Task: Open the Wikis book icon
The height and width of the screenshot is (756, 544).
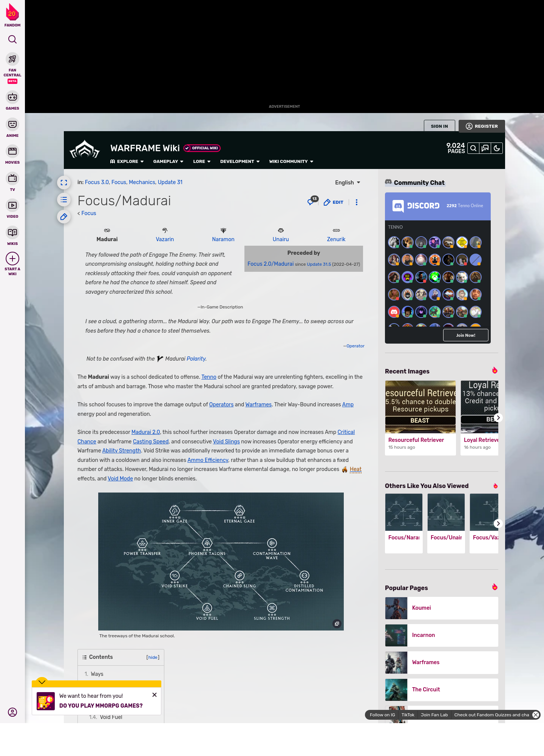Action: pyautogui.click(x=12, y=232)
